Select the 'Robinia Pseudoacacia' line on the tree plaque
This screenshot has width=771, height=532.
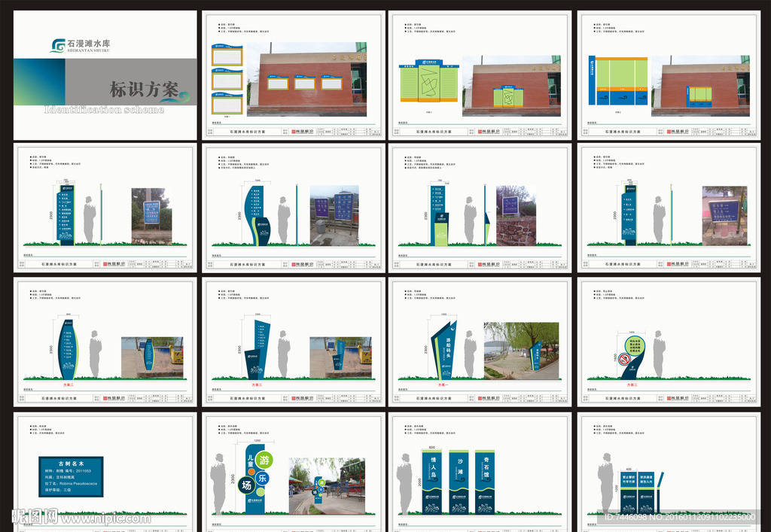71,483
